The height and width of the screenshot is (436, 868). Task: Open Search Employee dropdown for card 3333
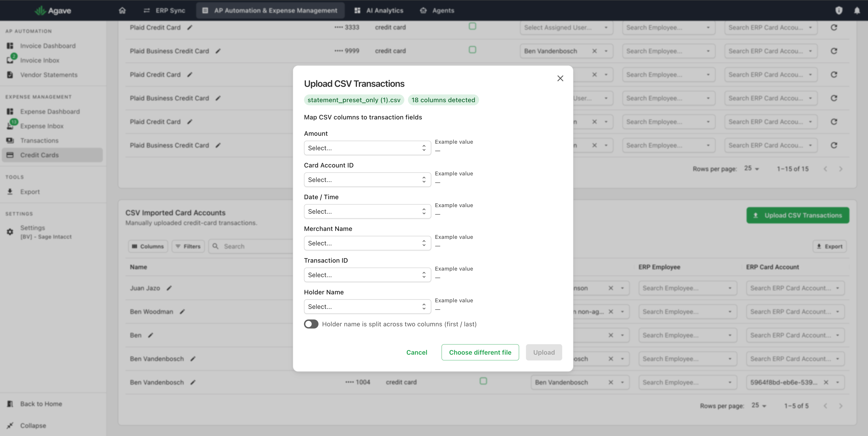(x=668, y=28)
